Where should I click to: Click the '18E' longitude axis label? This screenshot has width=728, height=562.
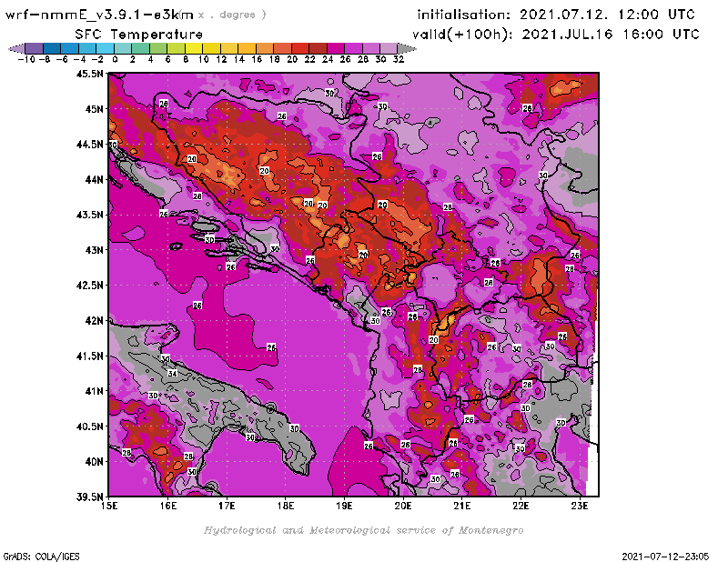click(286, 506)
